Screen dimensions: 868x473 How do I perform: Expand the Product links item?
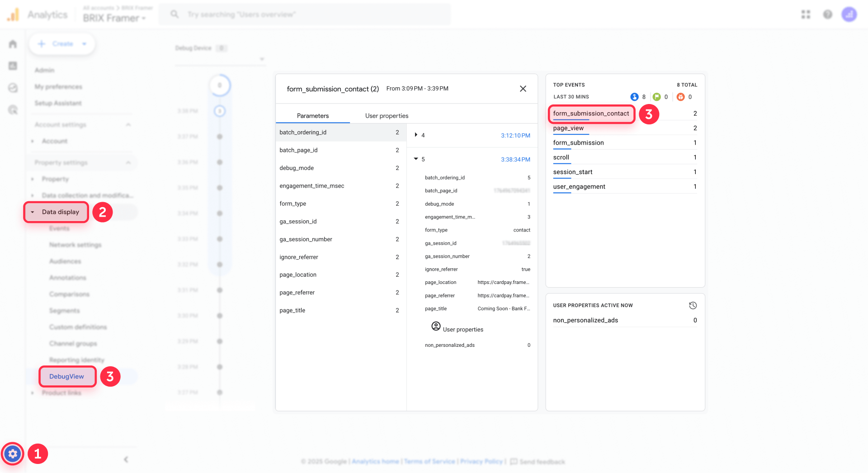(33, 393)
